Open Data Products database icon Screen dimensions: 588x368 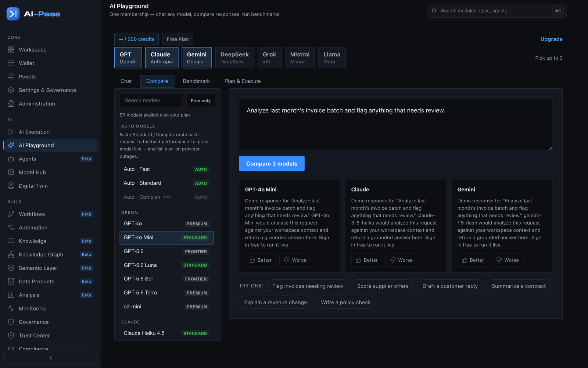pyautogui.click(x=11, y=282)
